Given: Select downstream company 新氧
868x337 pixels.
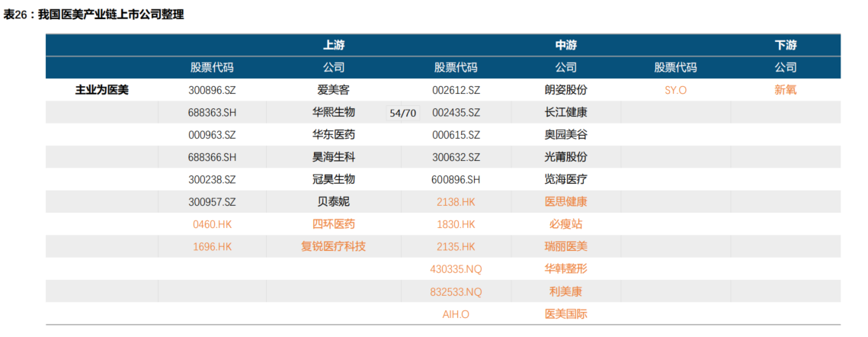Looking at the screenshot, I should click(786, 90).
